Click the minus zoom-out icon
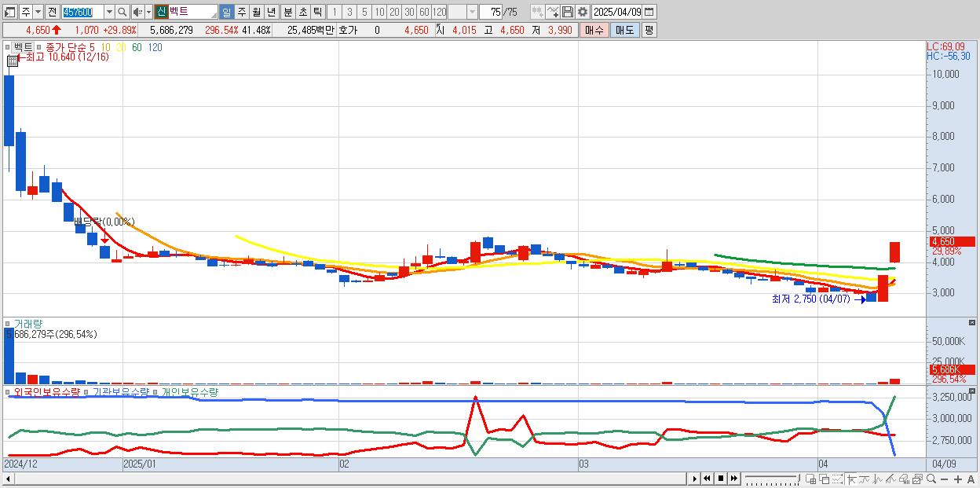980x488 pixels. pos(945,479)
